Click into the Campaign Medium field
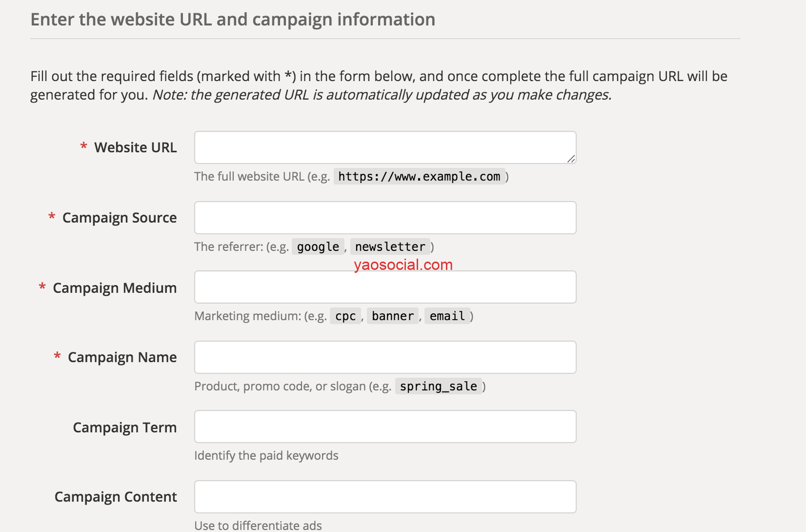Viewport: 806px width, 532px height. click(x=385, y=287)
